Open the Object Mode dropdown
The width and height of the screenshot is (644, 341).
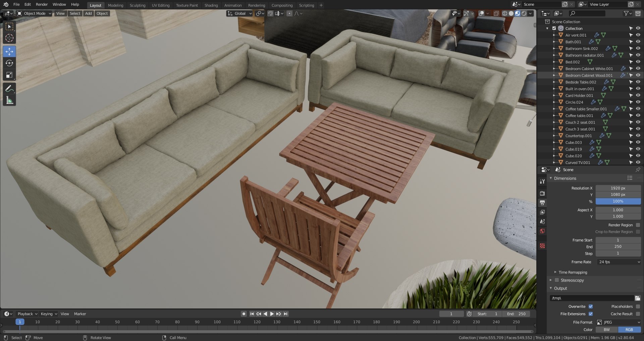click(x=34, y=13)
